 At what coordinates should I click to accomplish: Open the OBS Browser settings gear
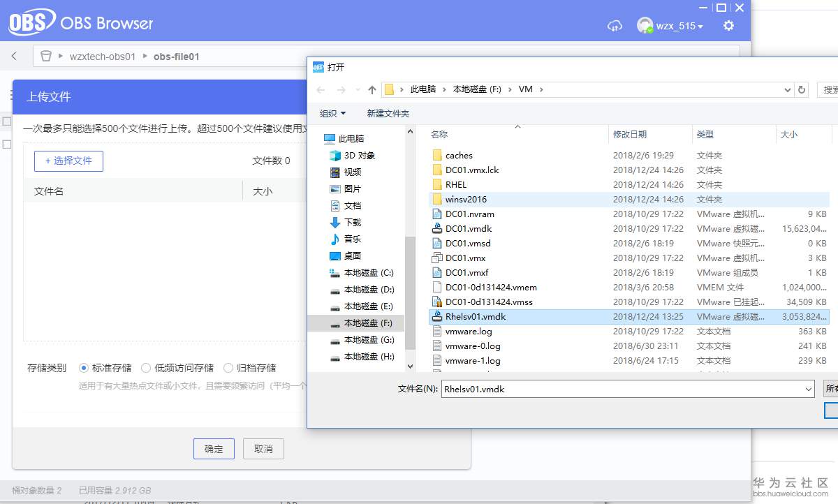point(728,25)
